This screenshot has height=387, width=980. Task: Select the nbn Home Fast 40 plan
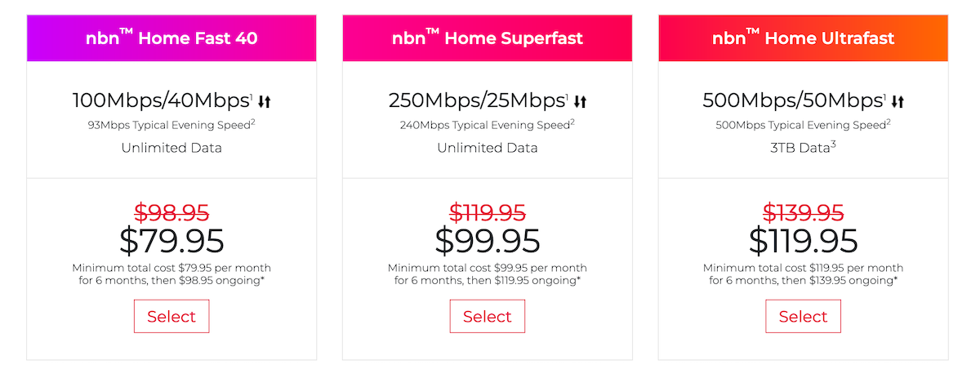coord(171,317)
